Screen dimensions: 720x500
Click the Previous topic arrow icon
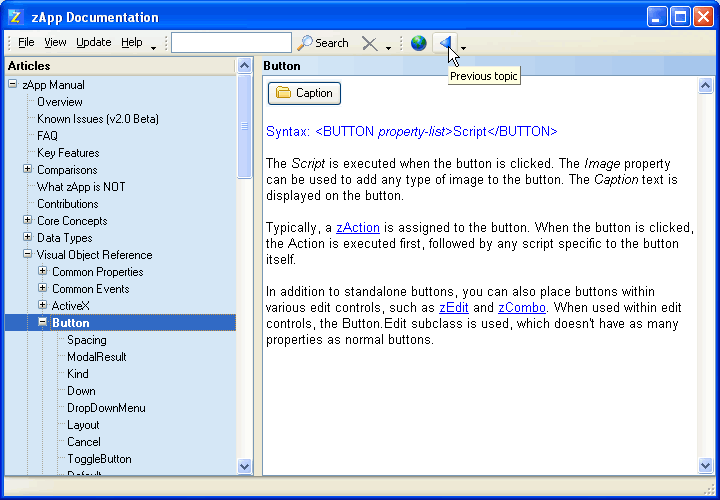pos(445,43)
